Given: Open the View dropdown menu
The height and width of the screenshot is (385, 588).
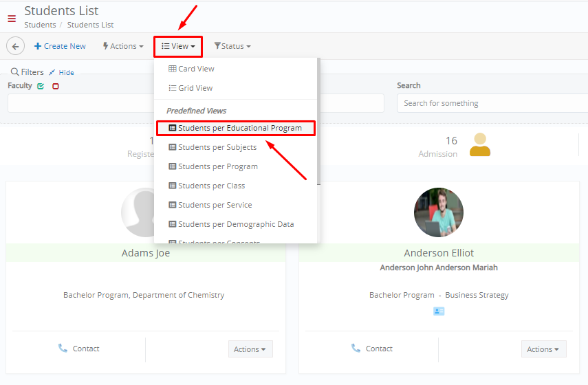Looking at the screenshot, I should tap(178, 46).
